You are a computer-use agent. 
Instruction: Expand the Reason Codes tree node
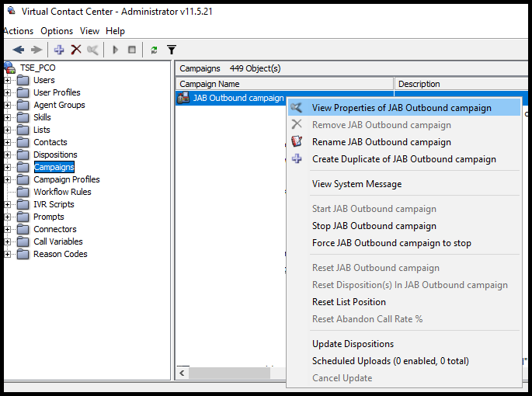7,254
